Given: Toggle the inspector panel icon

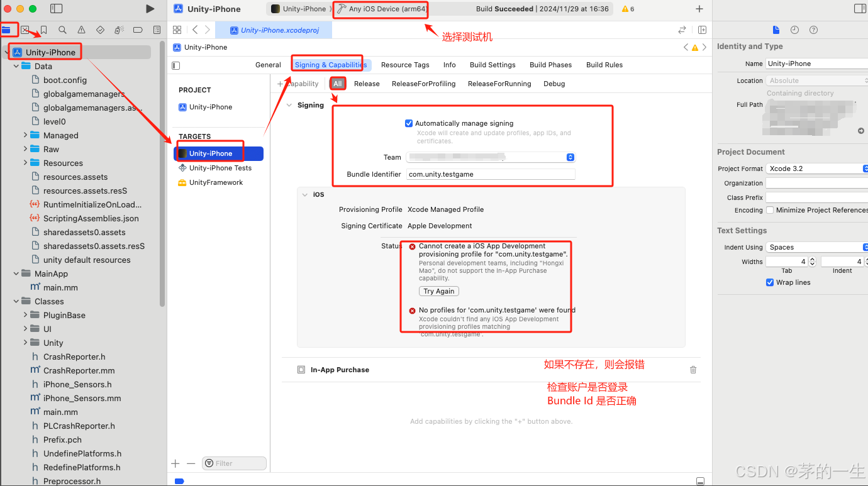Looking at the screenshot, I should coord(860,9).
